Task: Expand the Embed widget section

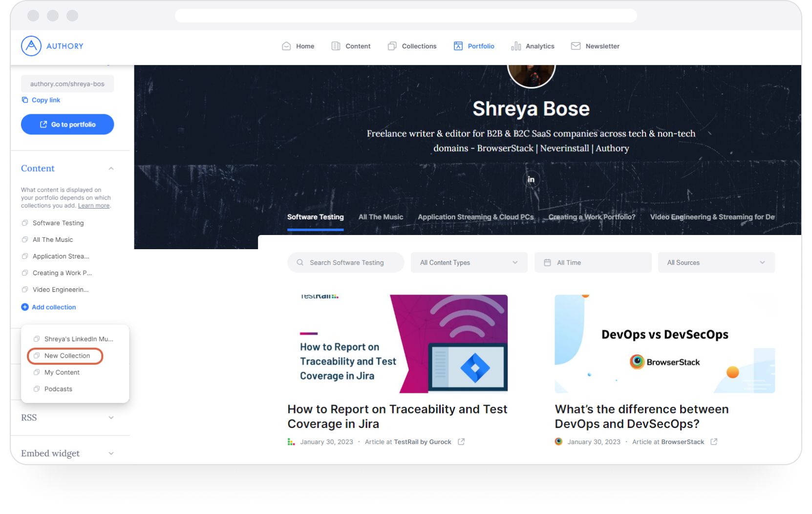Action: [67, 453]
